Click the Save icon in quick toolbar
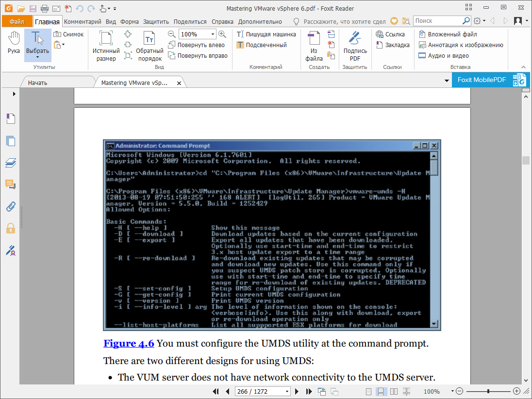532x399 pixels. coord(33,8)
